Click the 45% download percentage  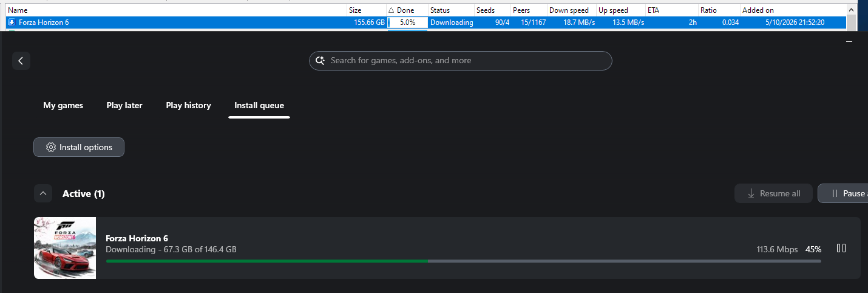pos(813,249)
